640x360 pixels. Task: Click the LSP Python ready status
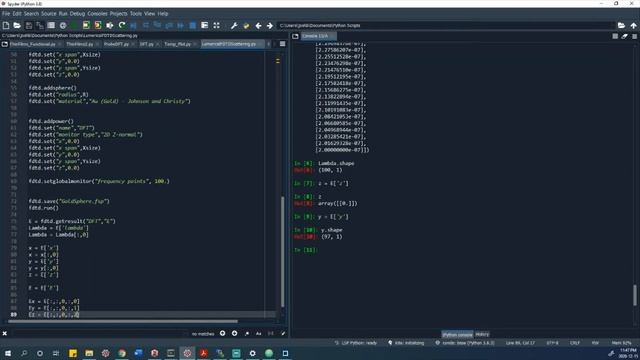356,343
